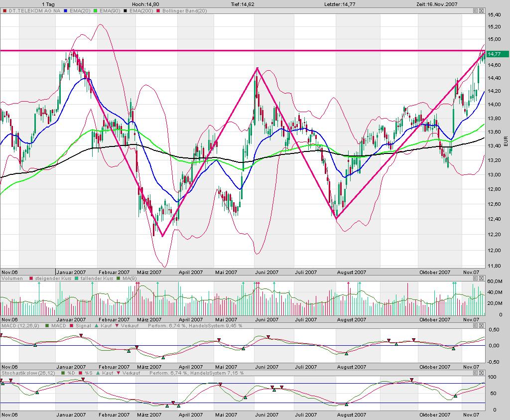This screenshot has width=510, height=420.
Task: Maximize the Volumen indicator panel
Action: click(475, 279)
